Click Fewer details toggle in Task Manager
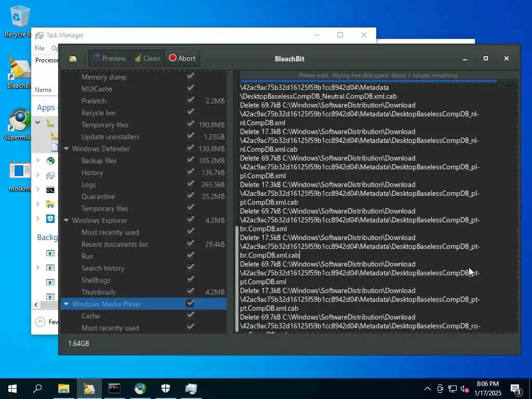Image resolution: width=532 pixels, height=399 pixels. pos(46,322)
